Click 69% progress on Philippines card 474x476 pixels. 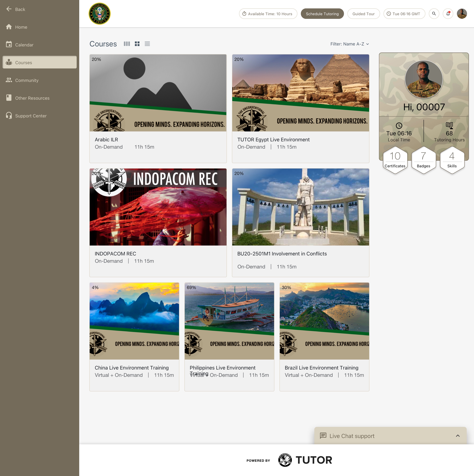[191, 288]
